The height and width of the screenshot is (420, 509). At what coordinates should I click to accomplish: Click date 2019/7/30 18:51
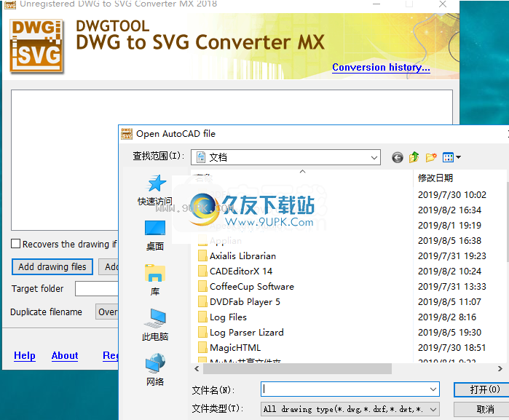(x=452, y=347)
